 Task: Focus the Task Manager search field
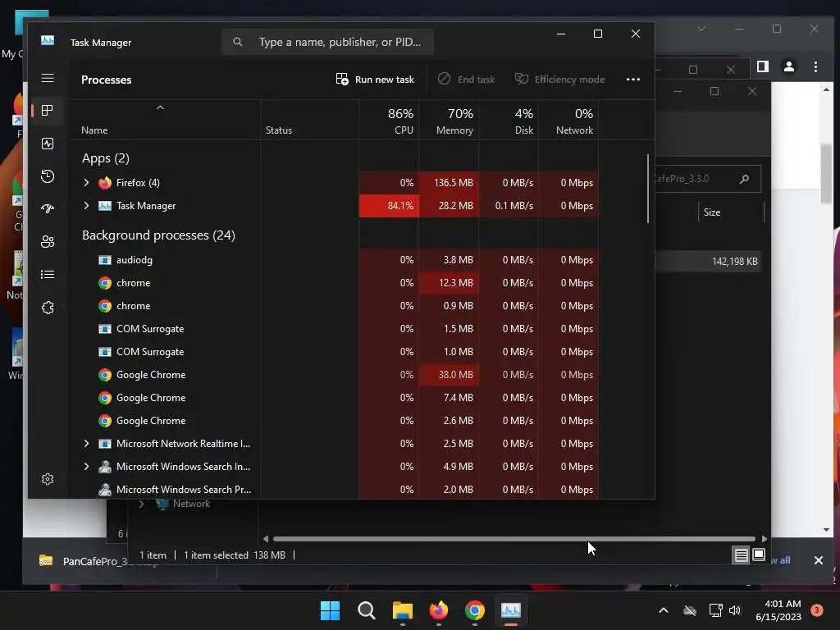[x=327, y=42]
